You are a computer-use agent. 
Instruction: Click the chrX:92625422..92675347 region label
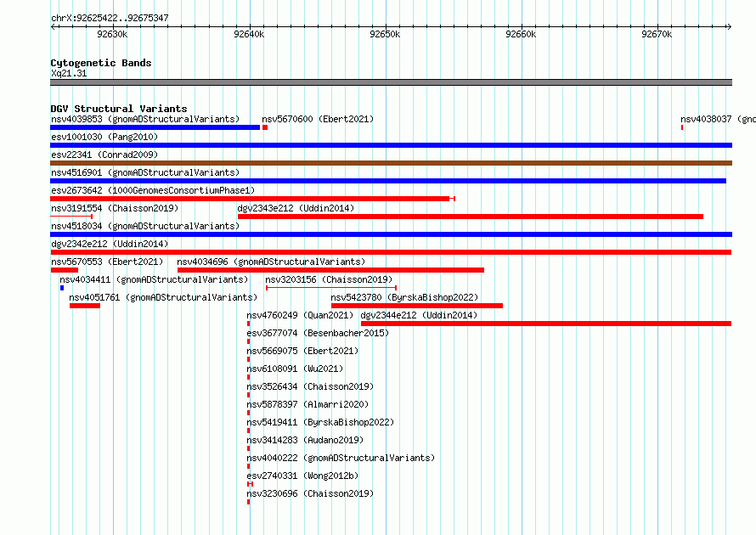click(110, 18)
